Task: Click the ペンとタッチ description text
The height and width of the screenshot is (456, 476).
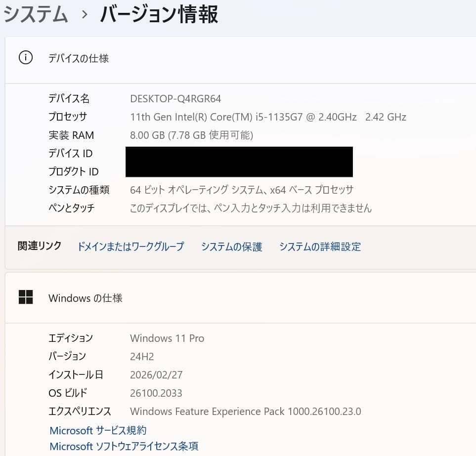Action: pyautogui.click(x=250, y=208)
